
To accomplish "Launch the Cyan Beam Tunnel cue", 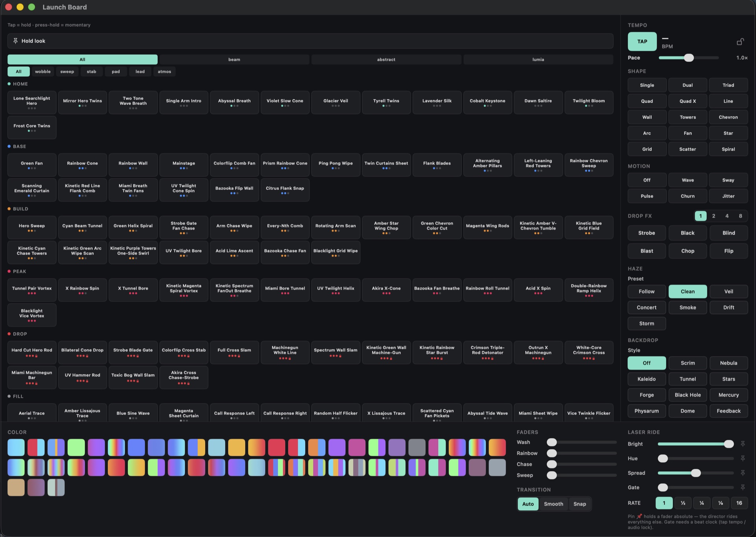I will coord(82,228).
